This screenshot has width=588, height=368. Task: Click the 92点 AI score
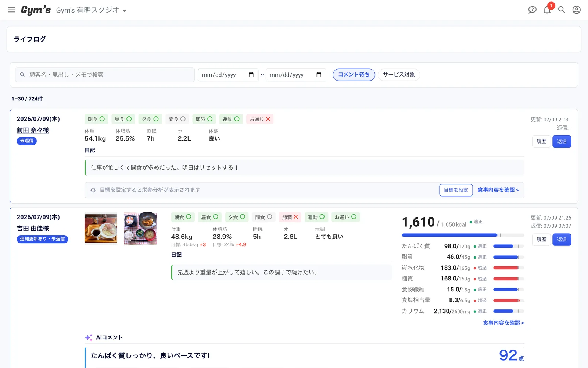click(511, 355)
